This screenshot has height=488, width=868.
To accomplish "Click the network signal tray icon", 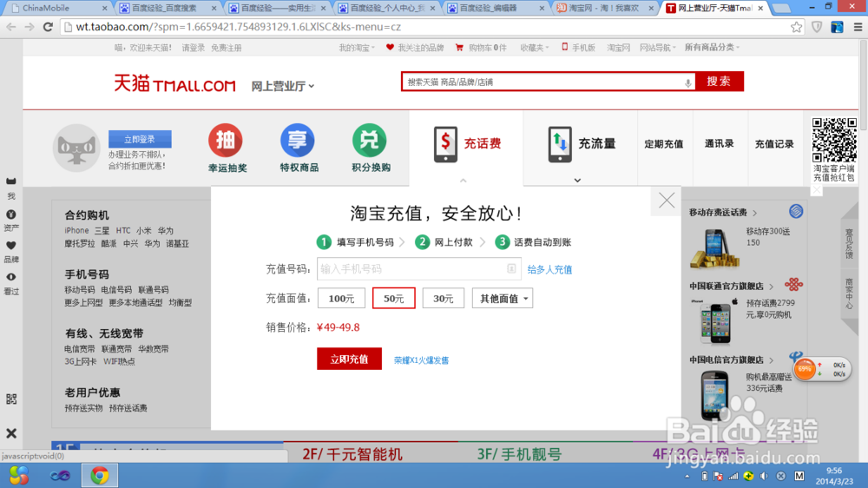I will click(x=733, y=476).
